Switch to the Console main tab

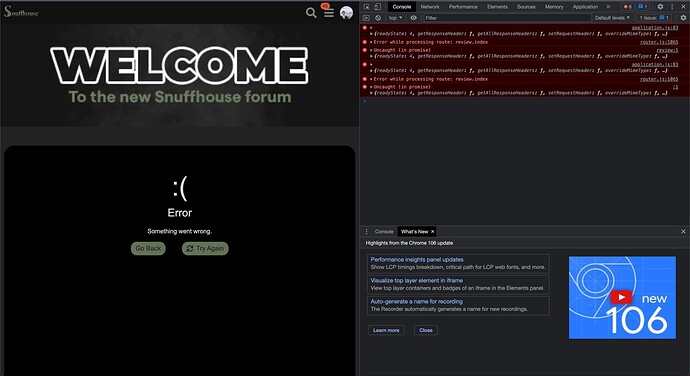401,7
